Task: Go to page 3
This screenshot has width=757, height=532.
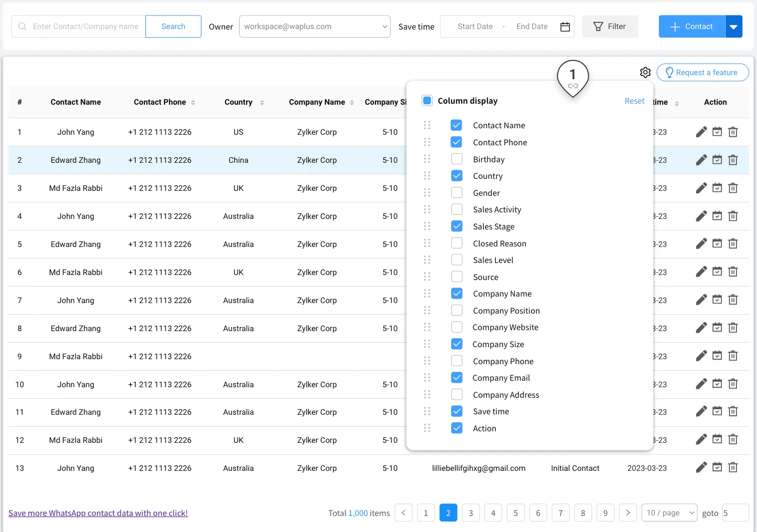Action: tap(471, 512)
